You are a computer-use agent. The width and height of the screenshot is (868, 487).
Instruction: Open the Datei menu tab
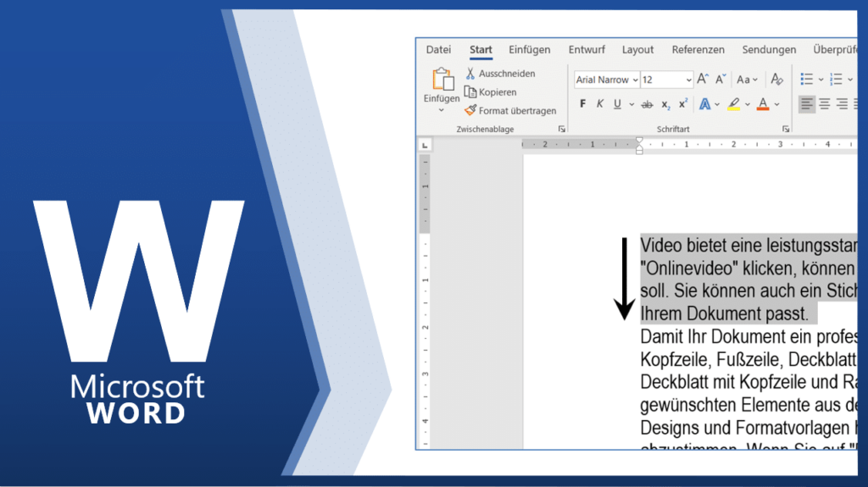coord(438,50)
